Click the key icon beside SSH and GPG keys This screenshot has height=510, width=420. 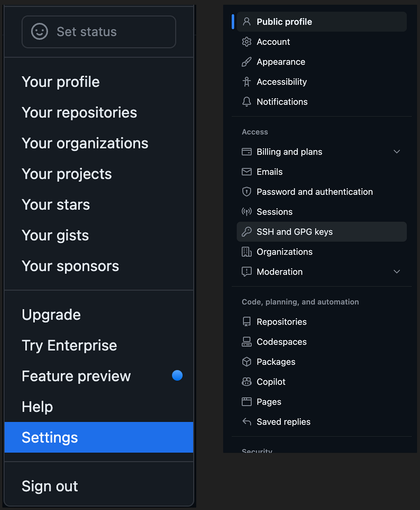[247, 232]
